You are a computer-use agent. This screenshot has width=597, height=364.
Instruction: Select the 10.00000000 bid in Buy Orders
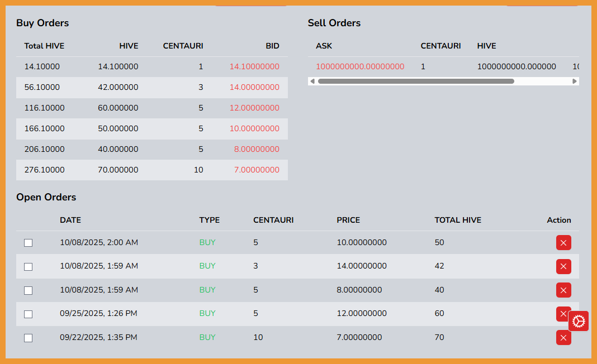(x=254, y=128)
